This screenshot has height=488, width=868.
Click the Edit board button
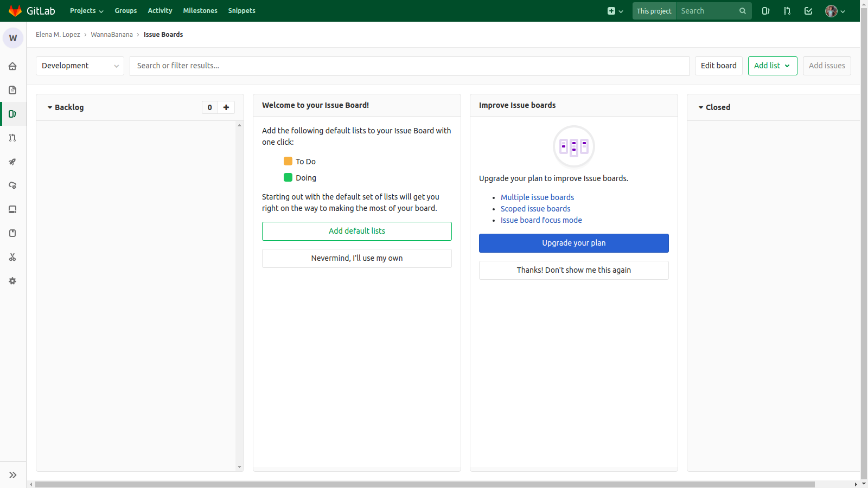719,66
